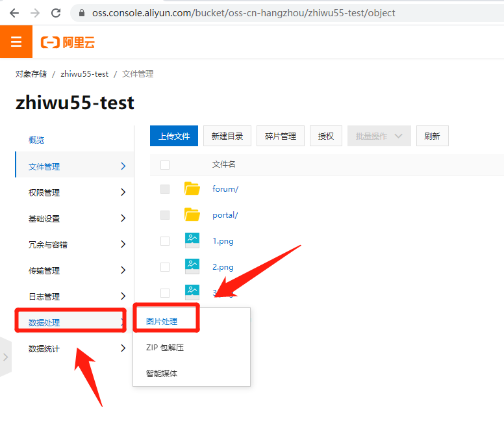Select 基础设置 in the sidebar
This screenshot has width=504, height=440.
pyautogui.click(x=44, y=219)
